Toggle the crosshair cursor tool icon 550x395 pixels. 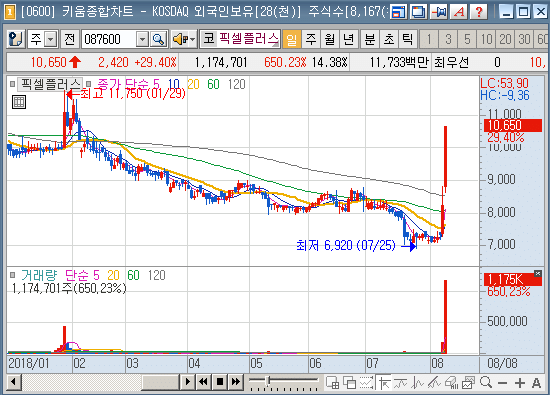point(384,382)
